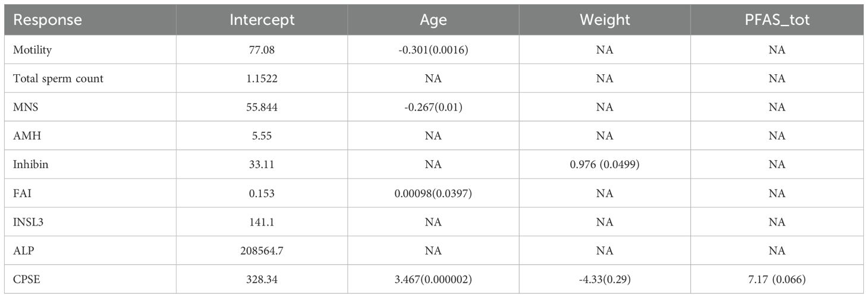
Task: Select the Intercept column header
Action: tap(262, 20)
